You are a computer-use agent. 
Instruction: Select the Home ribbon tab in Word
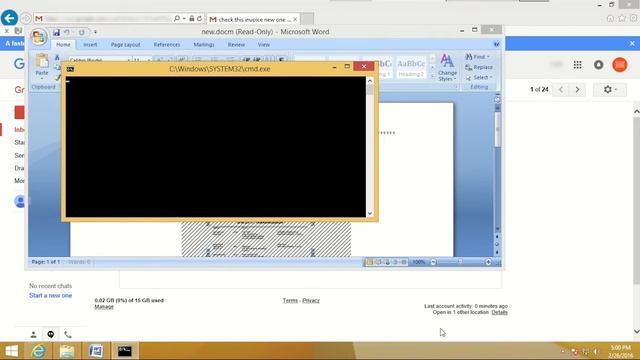coord(63,44)
